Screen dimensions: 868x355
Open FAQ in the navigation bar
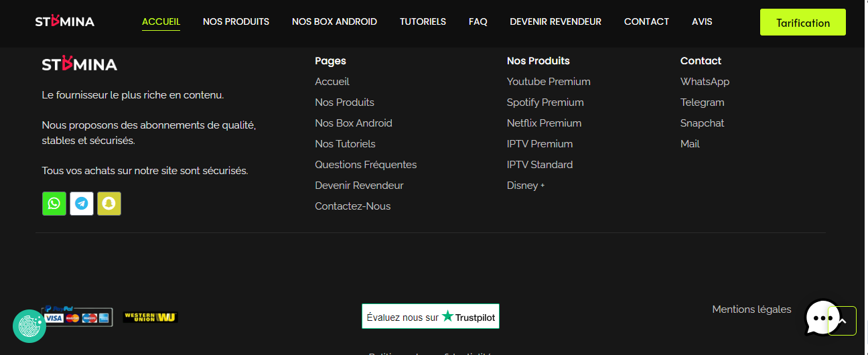tap(478, 21)
